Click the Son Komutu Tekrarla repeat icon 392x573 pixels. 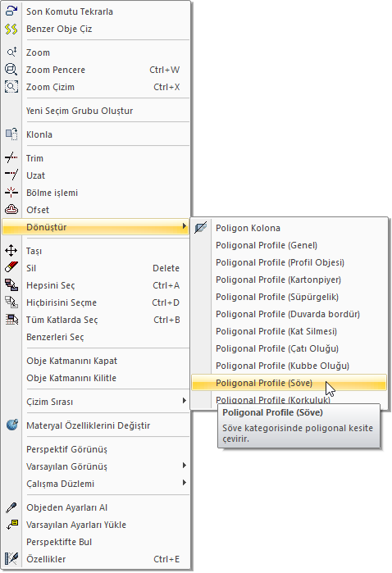tap(11, 11)
